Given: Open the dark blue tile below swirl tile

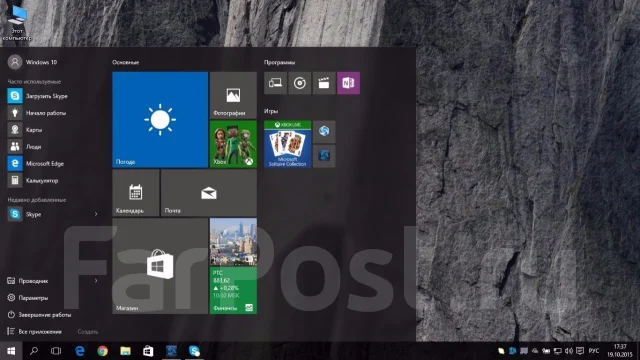Looking at the screenshot, I should click(324, 156).
